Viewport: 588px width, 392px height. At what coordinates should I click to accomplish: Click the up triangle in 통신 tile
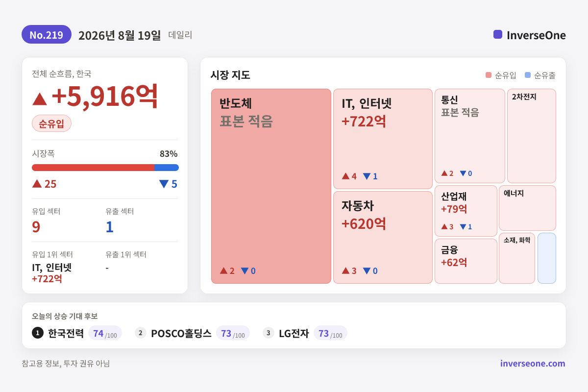(444, 173)
